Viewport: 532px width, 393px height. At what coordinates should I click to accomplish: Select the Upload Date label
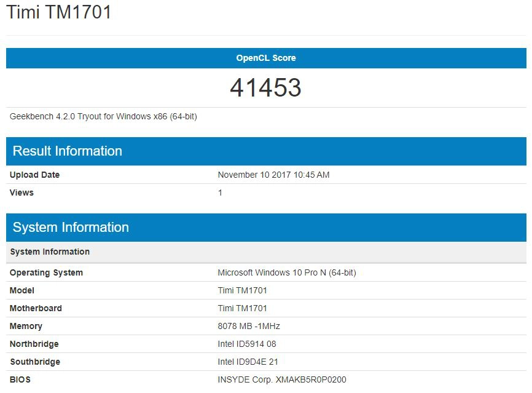[34, 175]
